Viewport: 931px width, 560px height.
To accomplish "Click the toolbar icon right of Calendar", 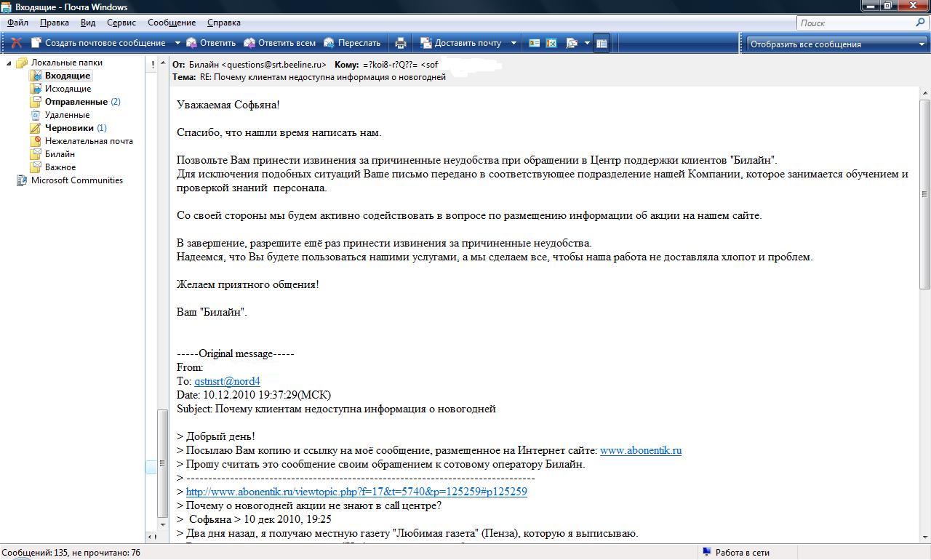I will click(x=571, y=43).
